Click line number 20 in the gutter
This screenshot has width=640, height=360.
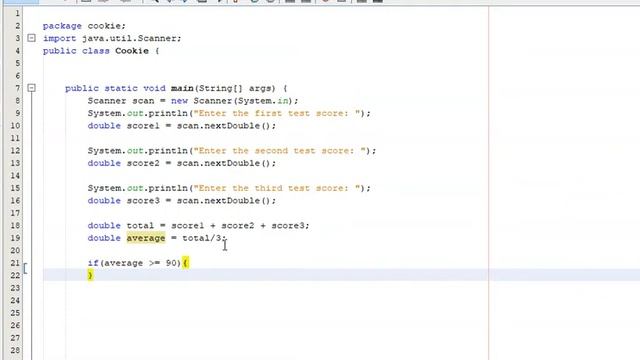15,251
